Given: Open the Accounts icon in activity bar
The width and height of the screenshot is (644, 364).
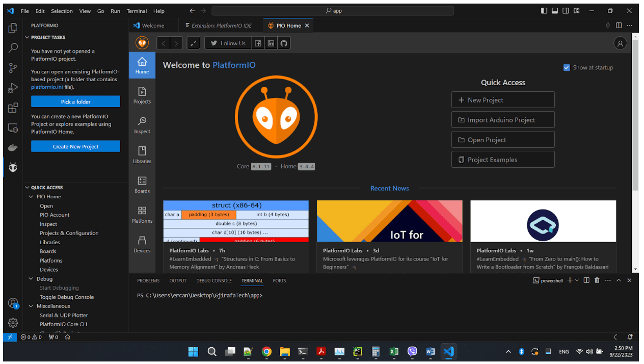Looking at the screenshot, I should pyautogui.click(x=13, y=303).
